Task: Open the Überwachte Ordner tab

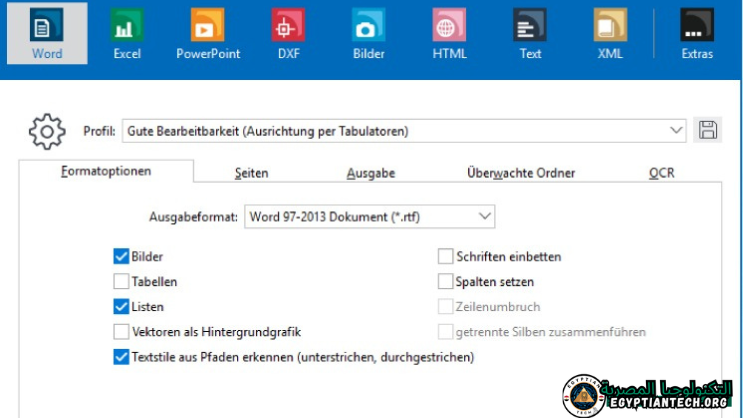Action: 520,173
